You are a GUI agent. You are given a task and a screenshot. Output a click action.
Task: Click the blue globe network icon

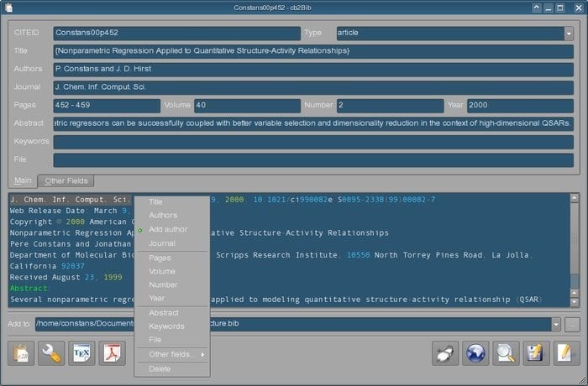475,353
